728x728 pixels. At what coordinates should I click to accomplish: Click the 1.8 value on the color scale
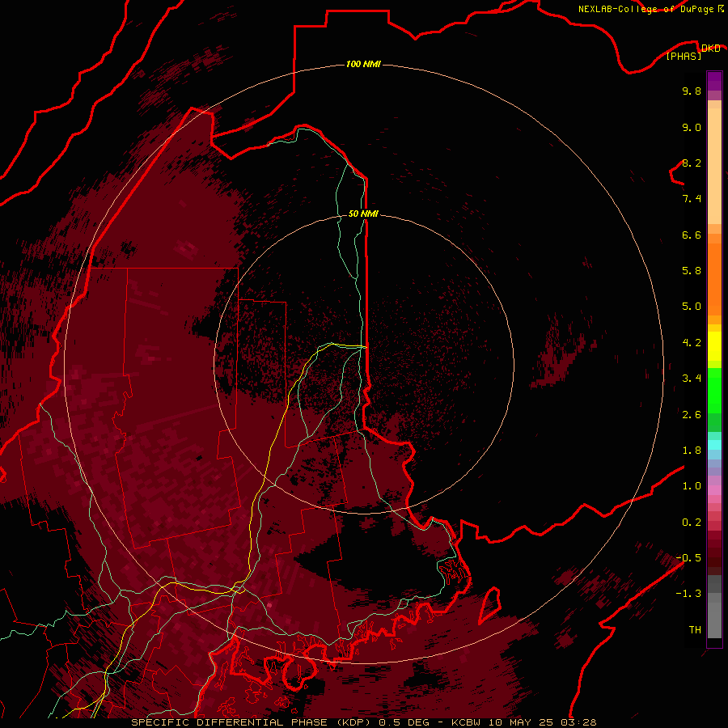point(692,451)
